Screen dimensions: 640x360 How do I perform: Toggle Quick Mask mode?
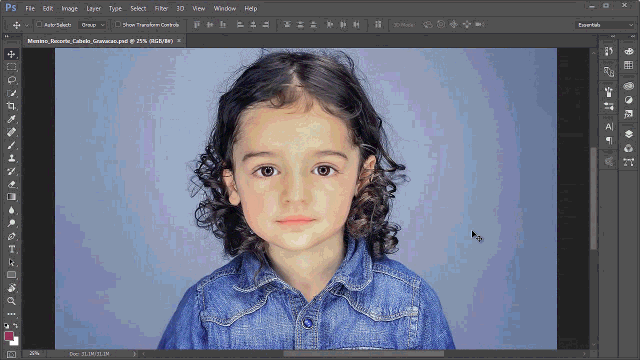coord(11,354)
